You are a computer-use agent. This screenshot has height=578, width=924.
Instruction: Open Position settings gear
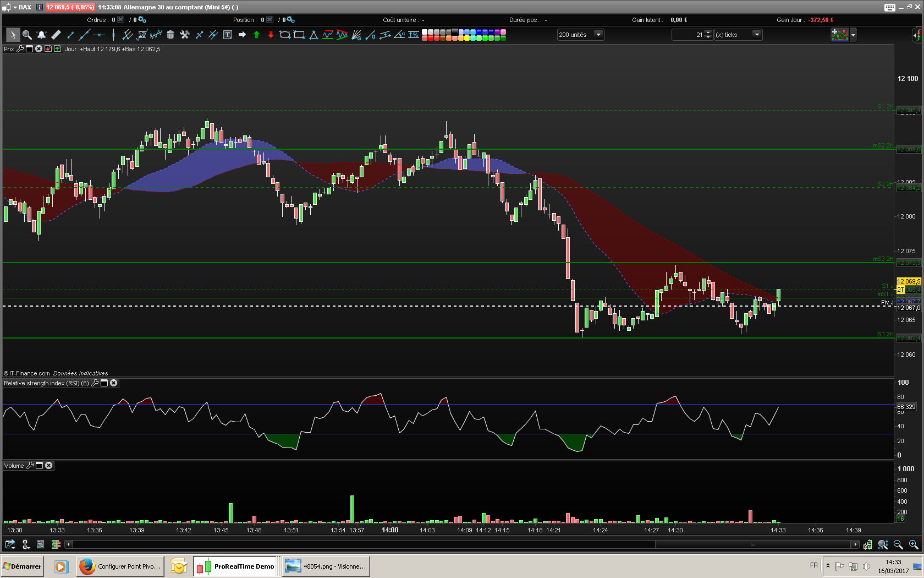click(290, 20)
